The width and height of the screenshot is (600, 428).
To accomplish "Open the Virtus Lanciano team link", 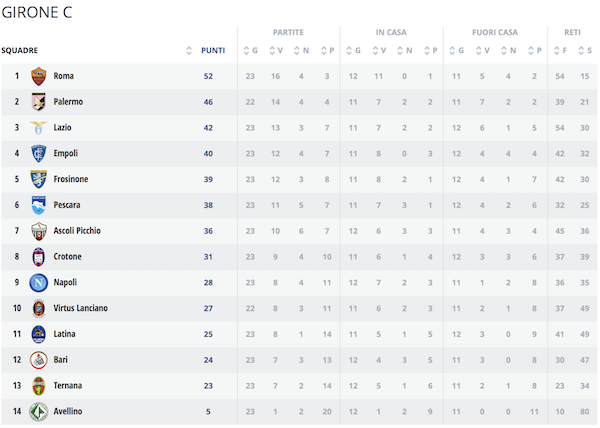I will pyautogui.click(x=80, y=308).
